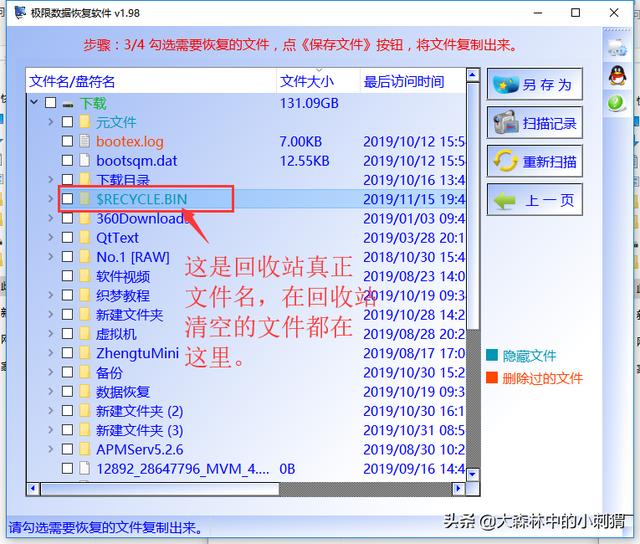Check the 虚拟机 folder checkbox
640x544 pixels.
[x=67, y=333]
